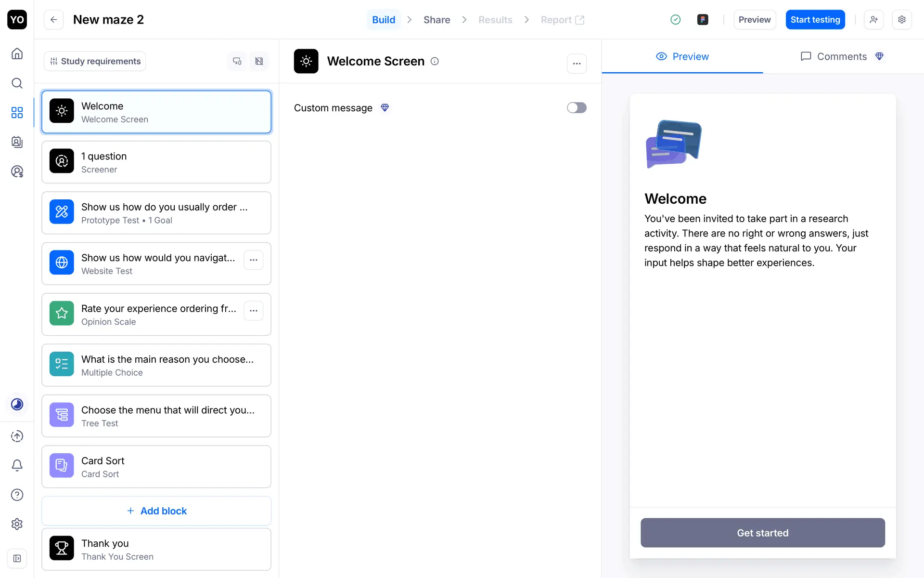Enable the Custom message toggle
This screenshot has height=578, width=924.
[x=576, y=108]
